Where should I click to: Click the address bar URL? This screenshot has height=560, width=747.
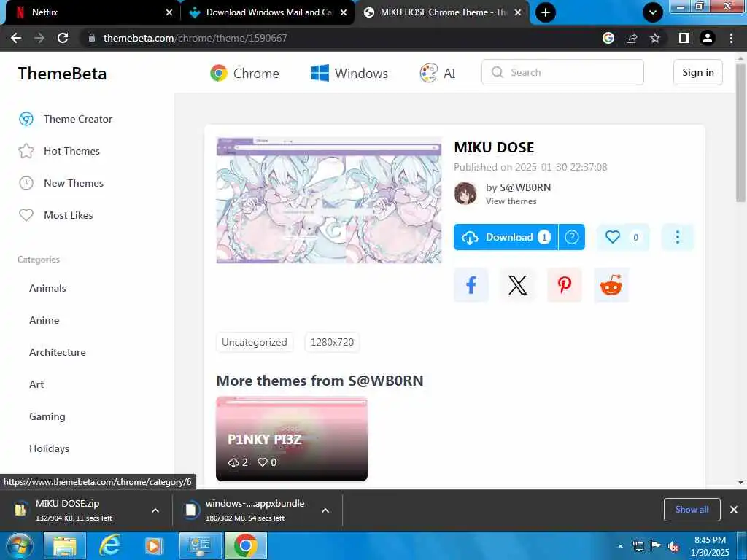pyautogui.click(x=196, y=38)
